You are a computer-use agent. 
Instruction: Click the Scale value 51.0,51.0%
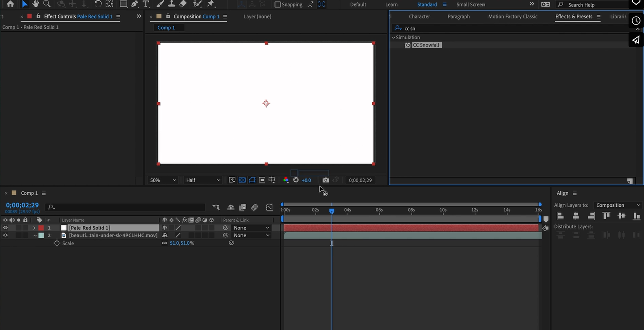[182, 243]
